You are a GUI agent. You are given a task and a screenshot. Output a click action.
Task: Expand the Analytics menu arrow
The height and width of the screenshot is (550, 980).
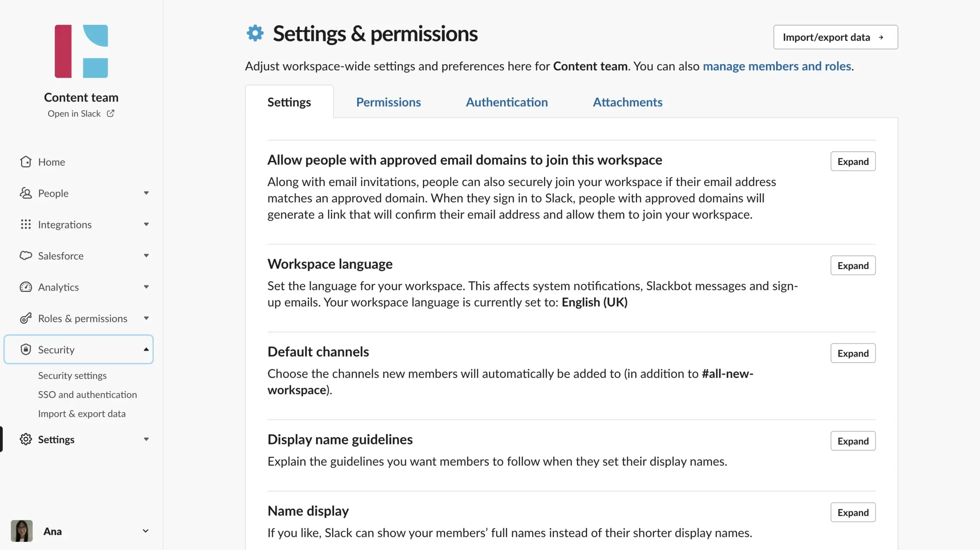click(146, 287)
